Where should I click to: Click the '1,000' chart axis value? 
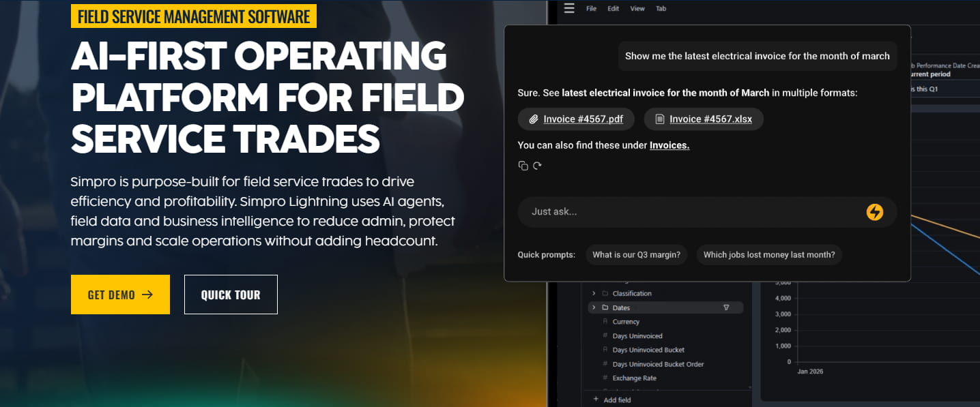click(783, 346)
